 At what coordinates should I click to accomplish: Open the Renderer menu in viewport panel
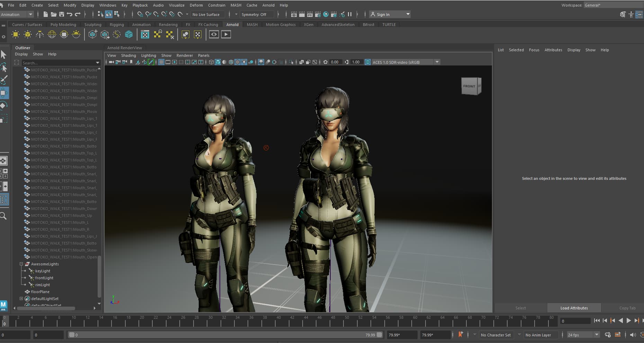click(x=185, y=55)
